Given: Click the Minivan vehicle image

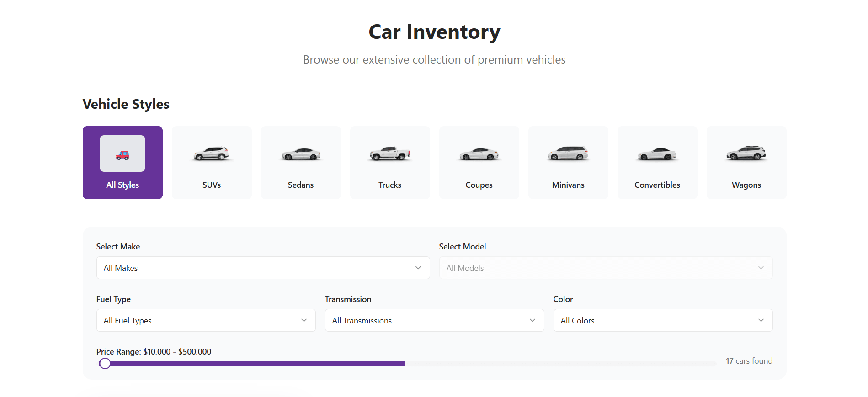Looking at the screenshot, I should point(568,154).
